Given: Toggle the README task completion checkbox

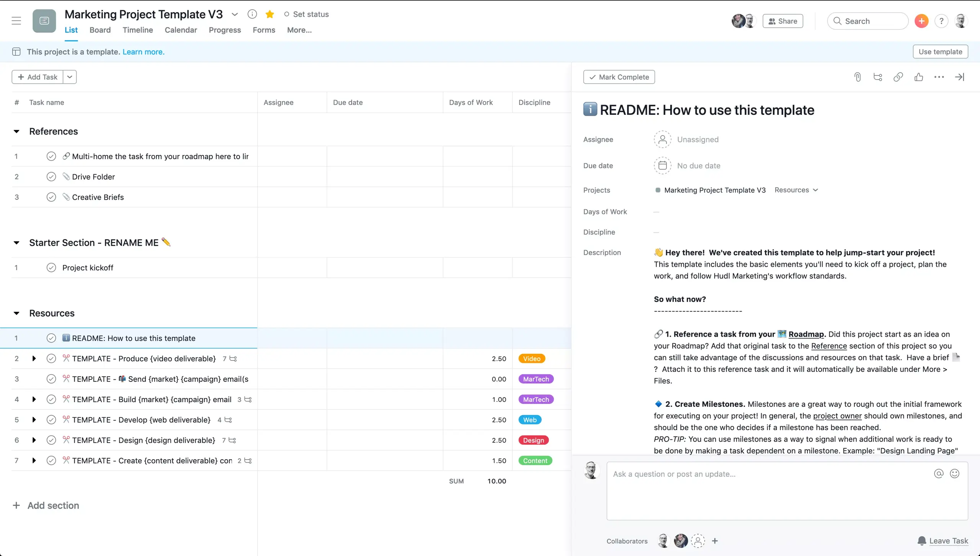Looking at the screenshot, I should (x=51, y=338).
